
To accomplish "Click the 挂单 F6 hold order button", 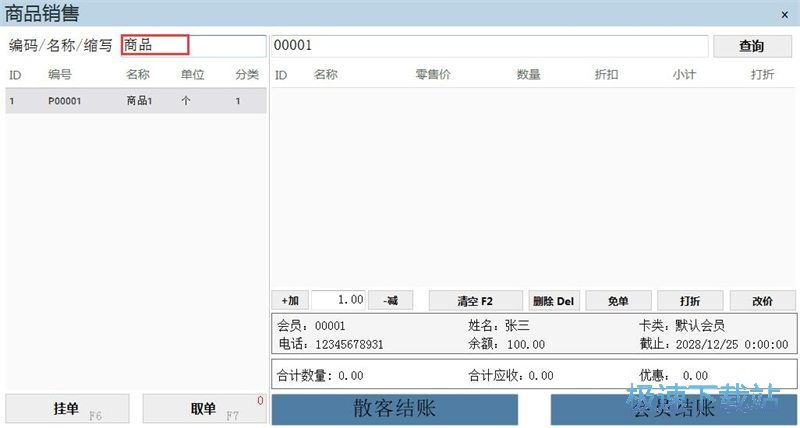I will (x=67, y=409).
